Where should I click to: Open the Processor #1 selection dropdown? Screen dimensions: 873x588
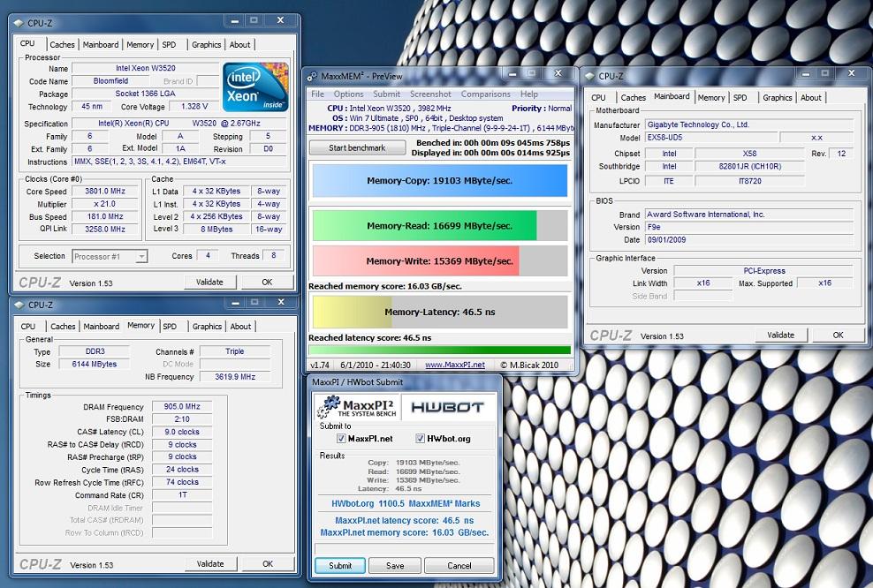click(x=110, y=256)
